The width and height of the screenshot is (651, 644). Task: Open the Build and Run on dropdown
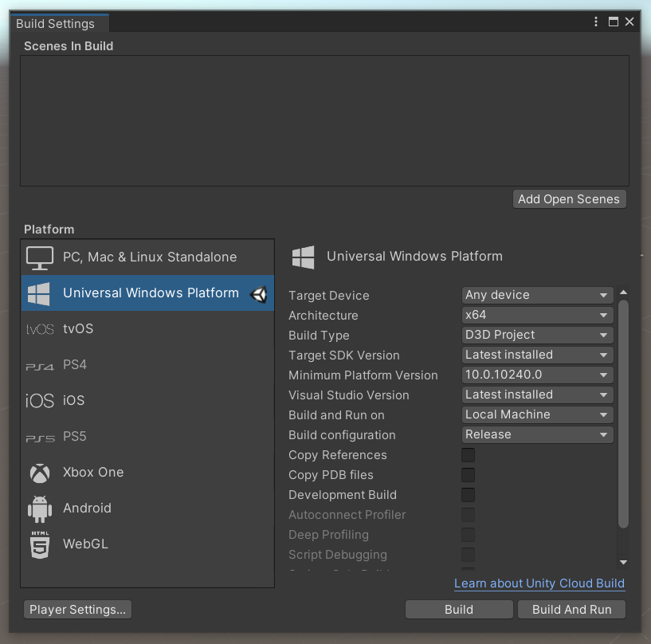[537, 414]
